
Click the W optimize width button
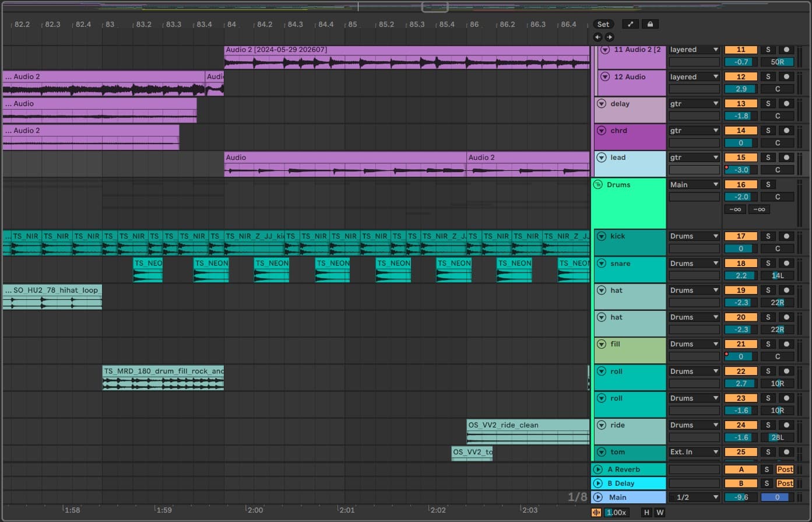659,512
